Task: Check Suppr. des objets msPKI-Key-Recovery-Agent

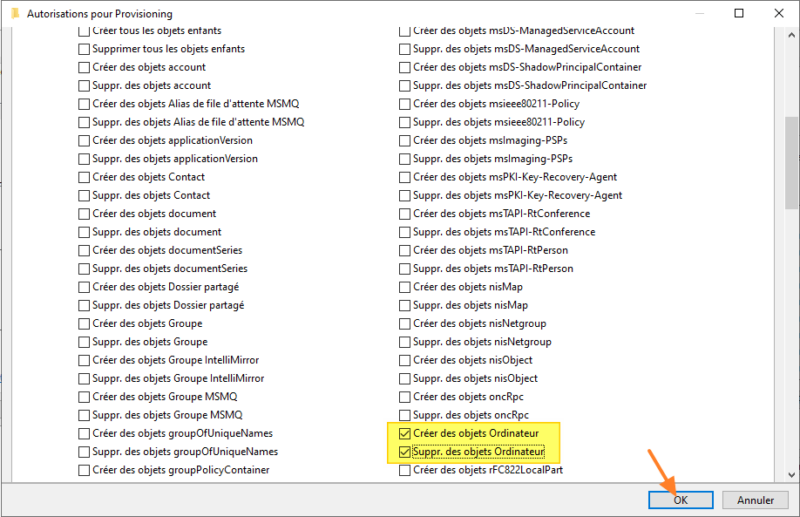Action: tap(405, 196)
